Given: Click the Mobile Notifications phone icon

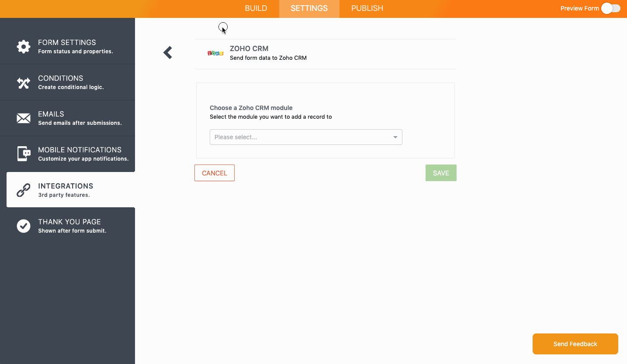Looking at the screenshot, I should tap(24, 154).
